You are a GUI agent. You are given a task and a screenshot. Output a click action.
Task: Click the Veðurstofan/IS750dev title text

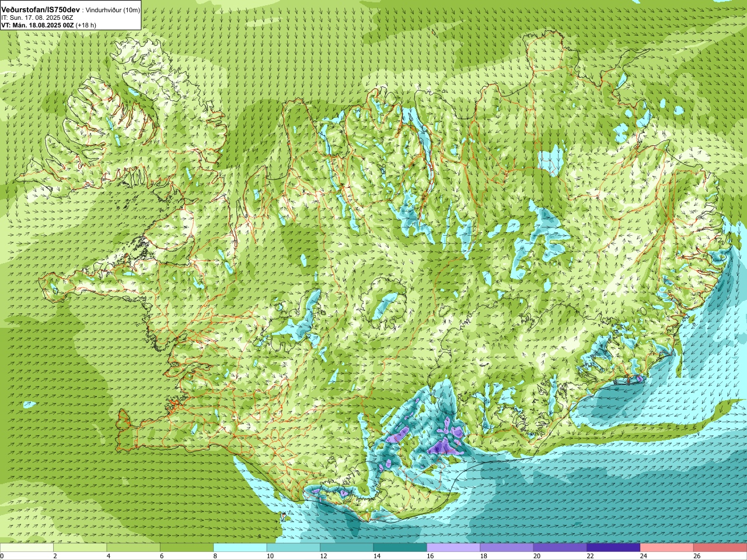click(x=41, y=10)
